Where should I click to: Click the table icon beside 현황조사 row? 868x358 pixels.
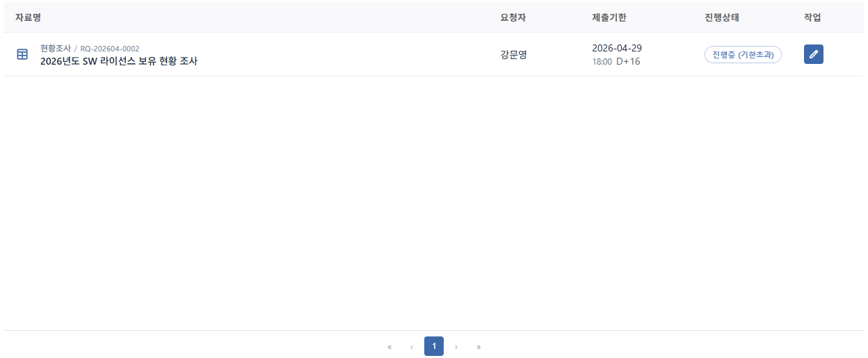click(22, 54)
